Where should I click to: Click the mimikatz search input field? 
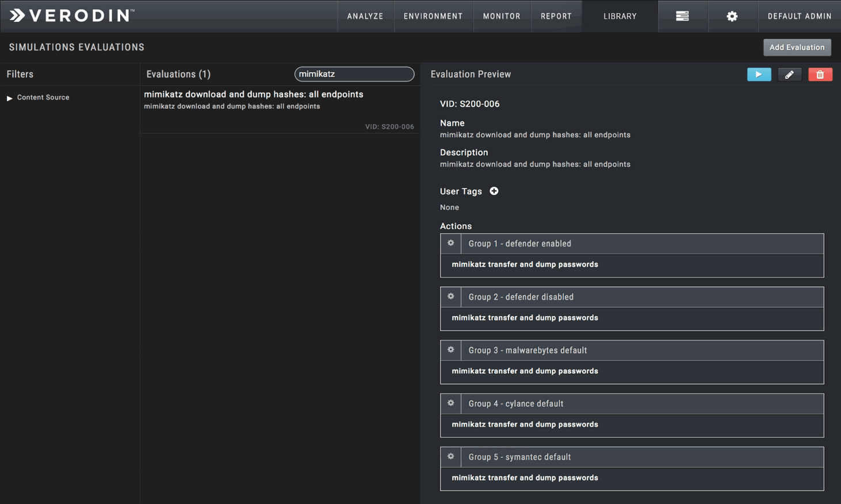(354, 74)
